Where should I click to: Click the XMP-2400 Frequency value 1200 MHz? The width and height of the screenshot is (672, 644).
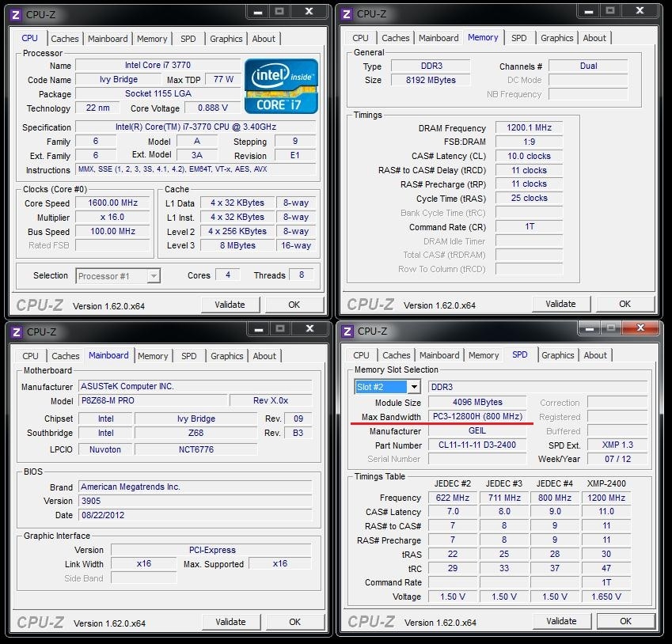606,498
